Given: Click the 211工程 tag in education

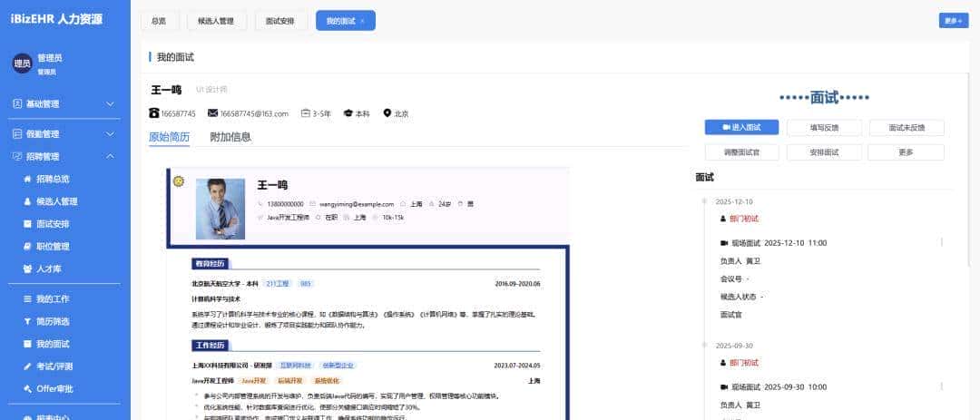Looking at the screenshot, I should point(278,284).
